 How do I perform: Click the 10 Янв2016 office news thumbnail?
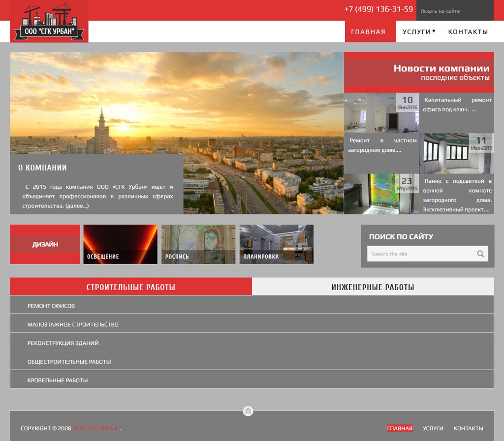(381, 113)
